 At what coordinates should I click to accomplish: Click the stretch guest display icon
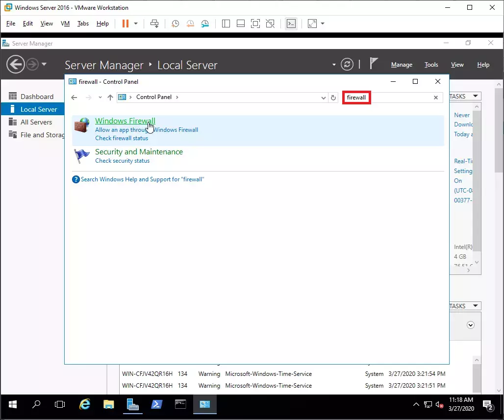312,24
